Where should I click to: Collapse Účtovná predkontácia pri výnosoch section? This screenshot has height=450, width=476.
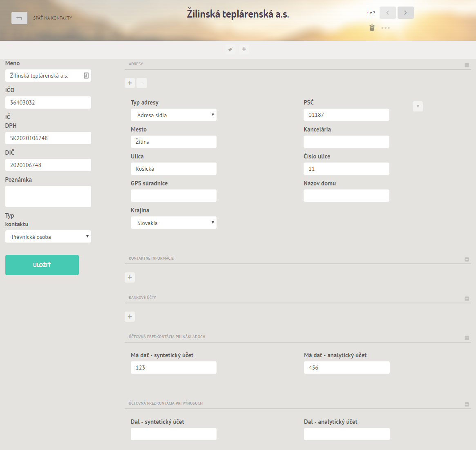click(467, 404)
